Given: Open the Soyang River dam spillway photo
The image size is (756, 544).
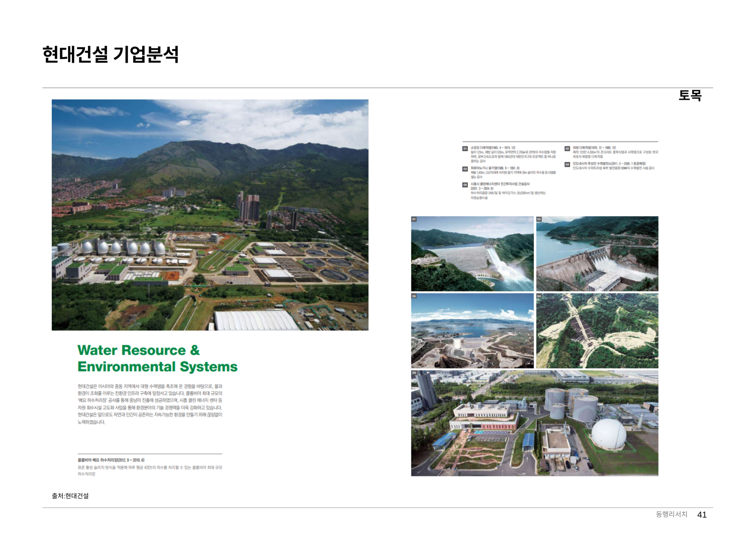Looking at the screenshot, I should [472, 254].
